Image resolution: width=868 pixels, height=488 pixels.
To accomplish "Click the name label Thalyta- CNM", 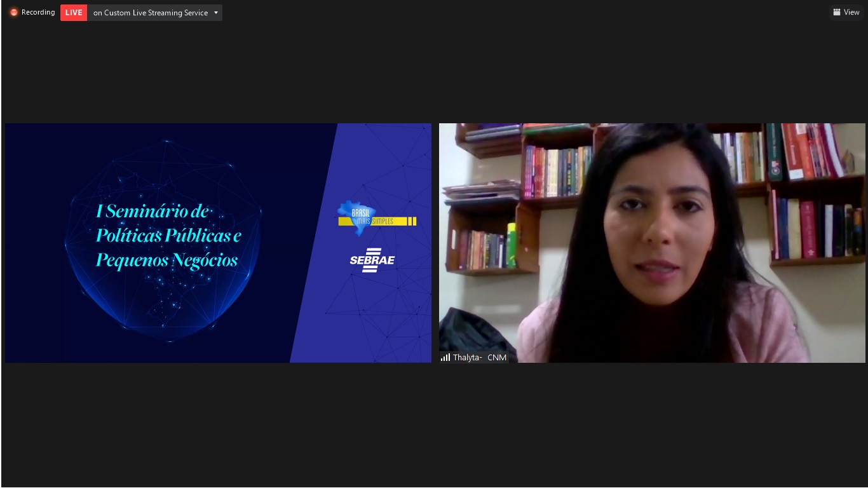I will tap(480, 358).
